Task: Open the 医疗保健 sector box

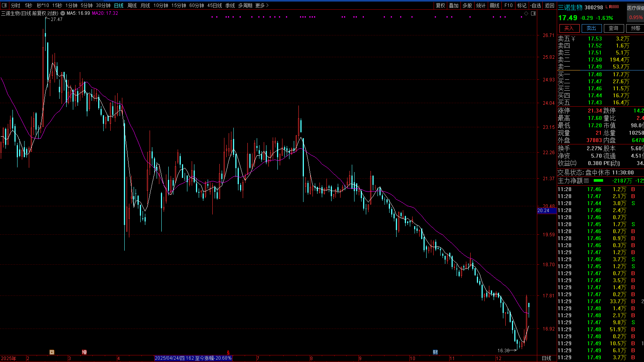Action: pos(635,12)
